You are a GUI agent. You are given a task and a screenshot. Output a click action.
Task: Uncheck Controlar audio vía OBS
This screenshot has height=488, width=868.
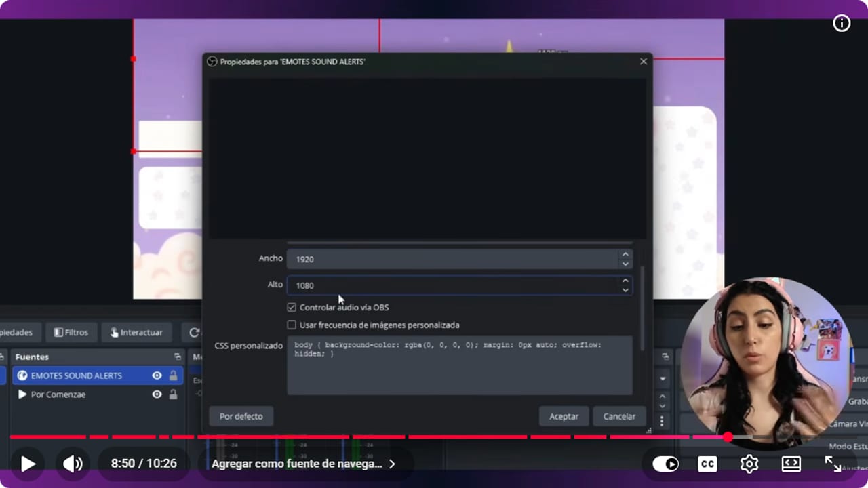pyautogui.click(x=292, y=307)
